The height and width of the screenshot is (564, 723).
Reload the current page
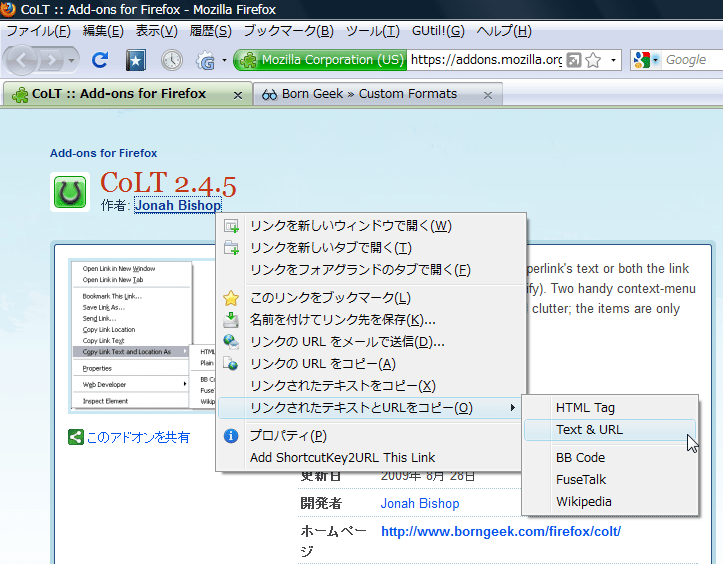point(100,60)
